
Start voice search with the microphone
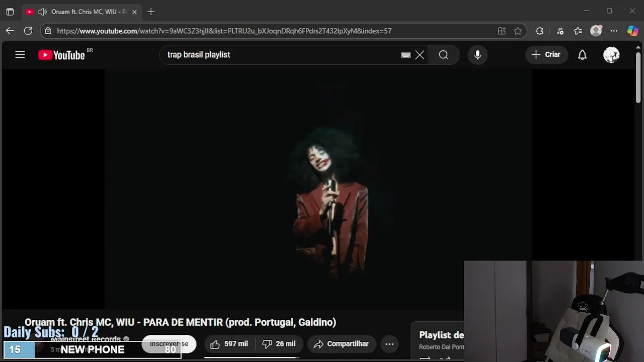point(477,55)
